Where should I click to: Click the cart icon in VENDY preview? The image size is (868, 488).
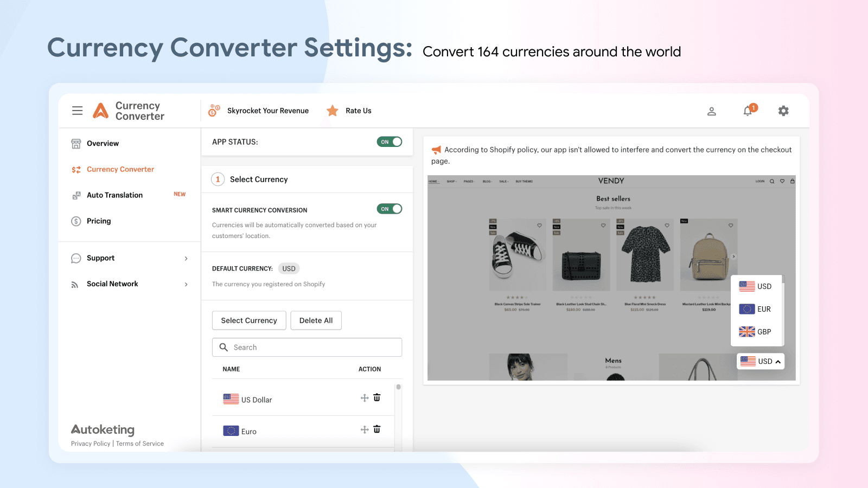793,181
